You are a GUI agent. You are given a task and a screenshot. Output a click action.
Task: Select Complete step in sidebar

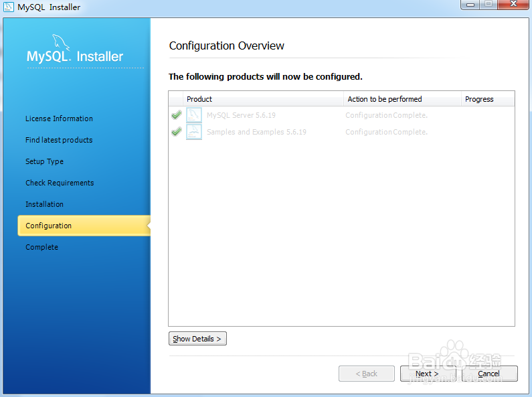41,247
